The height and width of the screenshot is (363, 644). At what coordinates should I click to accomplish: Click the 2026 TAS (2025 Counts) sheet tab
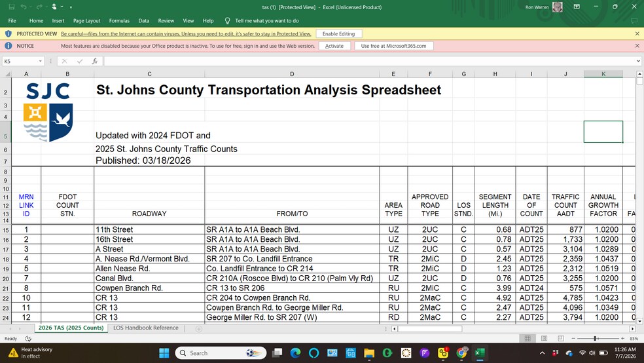[x=71, y=328]
